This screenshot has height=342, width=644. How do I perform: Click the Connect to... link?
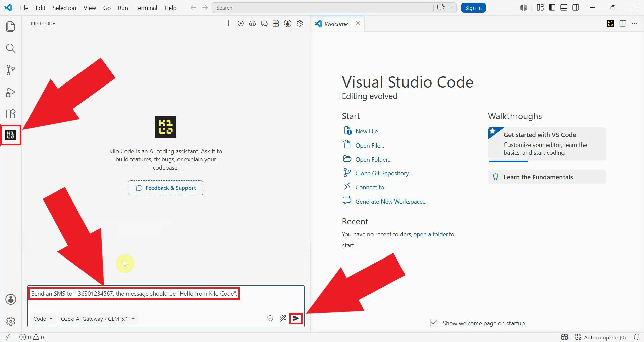372,187
